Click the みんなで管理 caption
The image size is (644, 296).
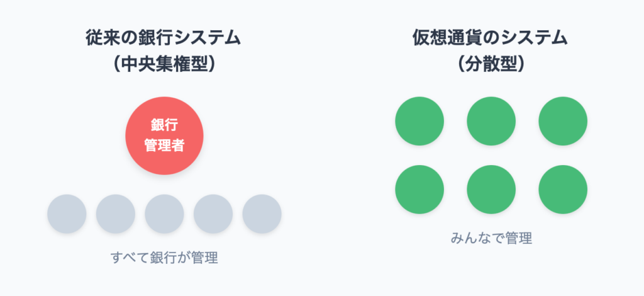(x=491, y=238)
